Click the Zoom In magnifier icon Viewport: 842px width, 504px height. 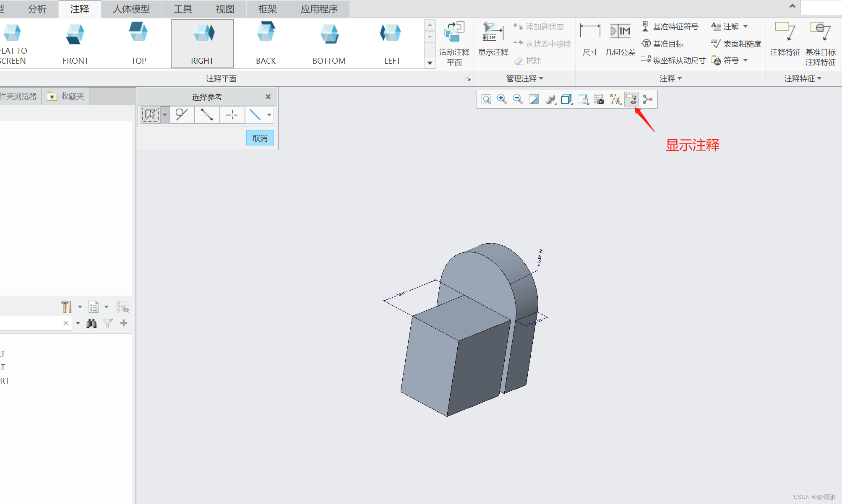pyautogui.click(x=502, y=99)
